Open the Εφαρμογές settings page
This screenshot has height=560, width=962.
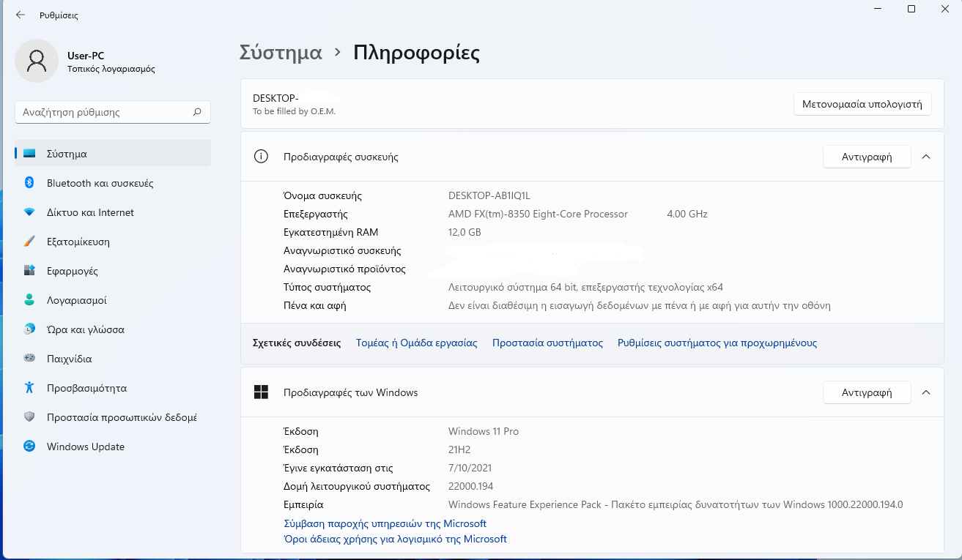click(113, 271)
